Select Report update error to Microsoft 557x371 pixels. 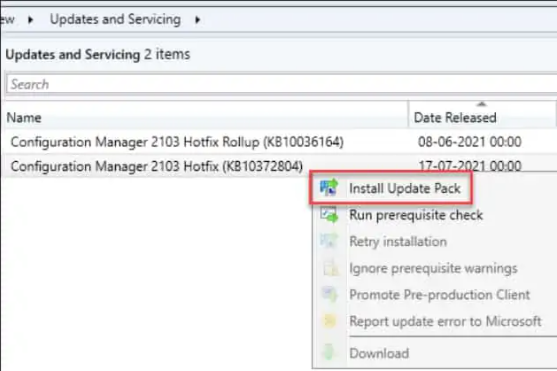pos(445,321)
